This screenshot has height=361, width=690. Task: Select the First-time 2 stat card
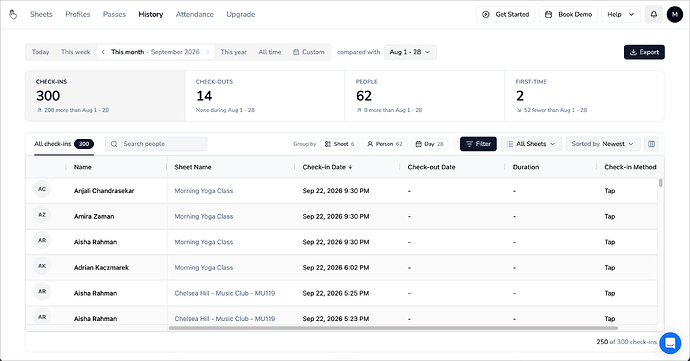[584, 96]
